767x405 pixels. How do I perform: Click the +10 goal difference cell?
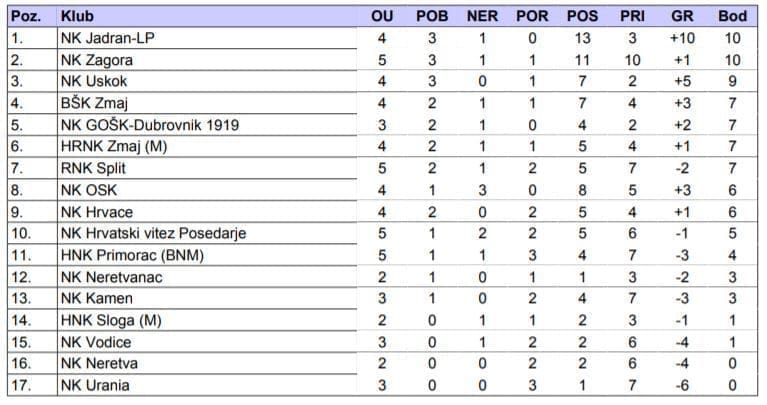pos(682,38)
